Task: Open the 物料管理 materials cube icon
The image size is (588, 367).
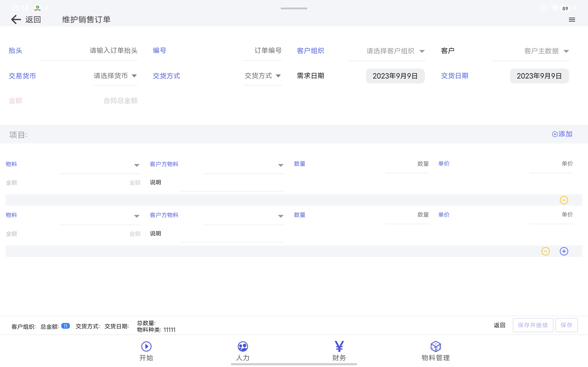Action: [x=435, y=347]
